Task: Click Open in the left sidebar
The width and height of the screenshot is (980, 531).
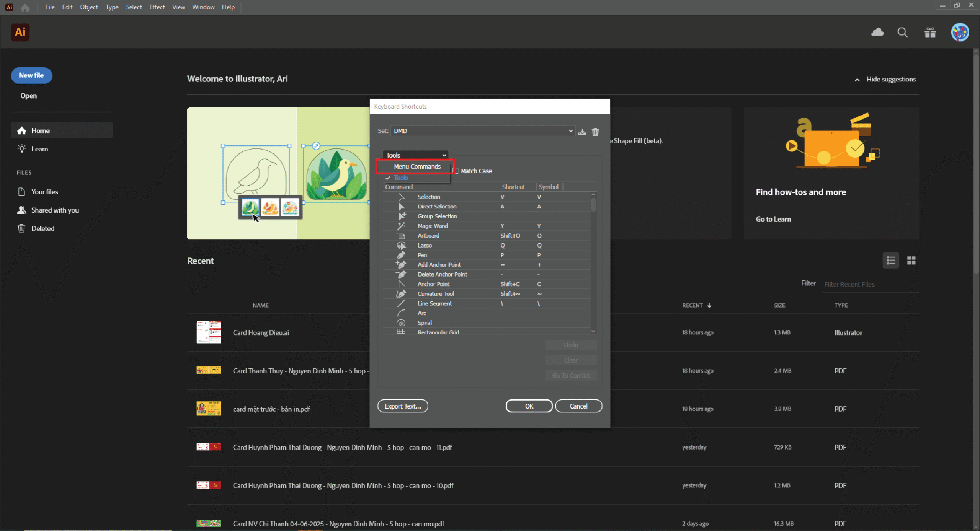Action: point(29,96)
